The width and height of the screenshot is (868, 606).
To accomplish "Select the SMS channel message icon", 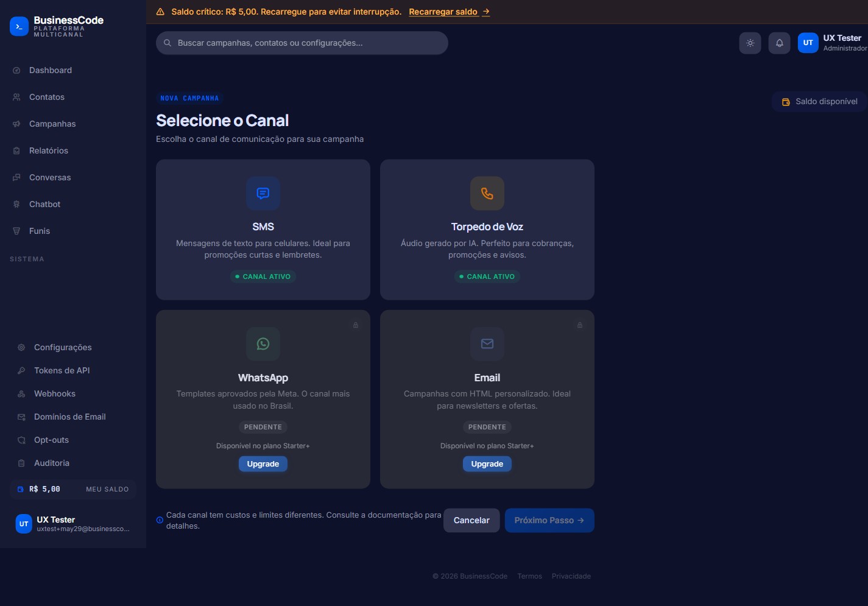I will pyautogui.click(x=263, y=193).
